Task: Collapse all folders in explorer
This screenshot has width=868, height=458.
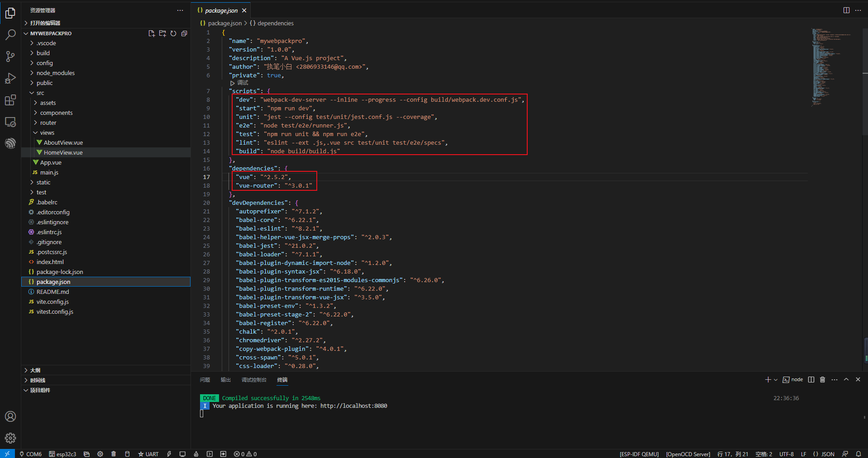Action: (184, 33)
